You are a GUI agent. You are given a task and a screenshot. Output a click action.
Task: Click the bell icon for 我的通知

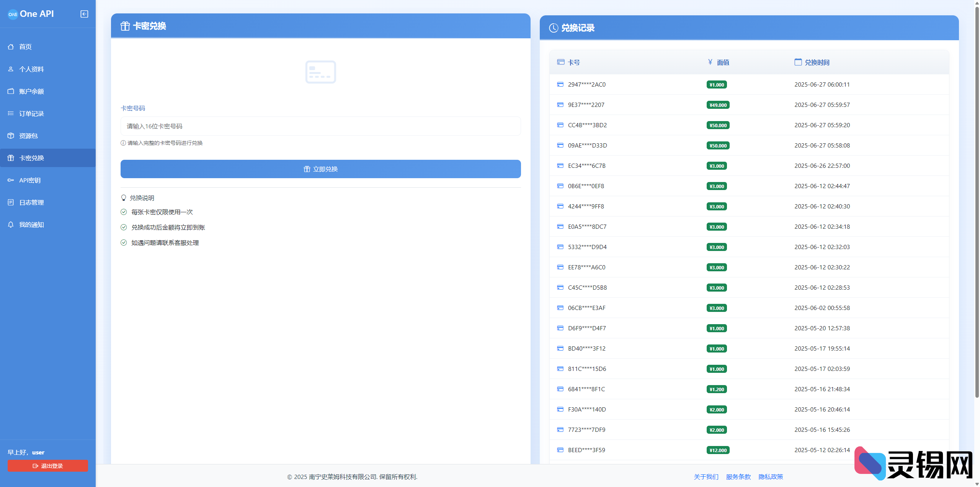(x=11, y=225)
